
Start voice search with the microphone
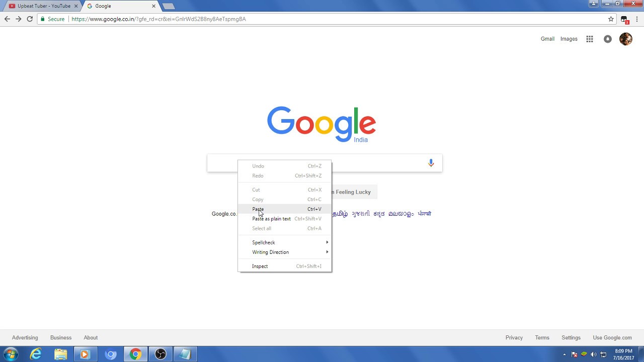click(x=431, y=163)
